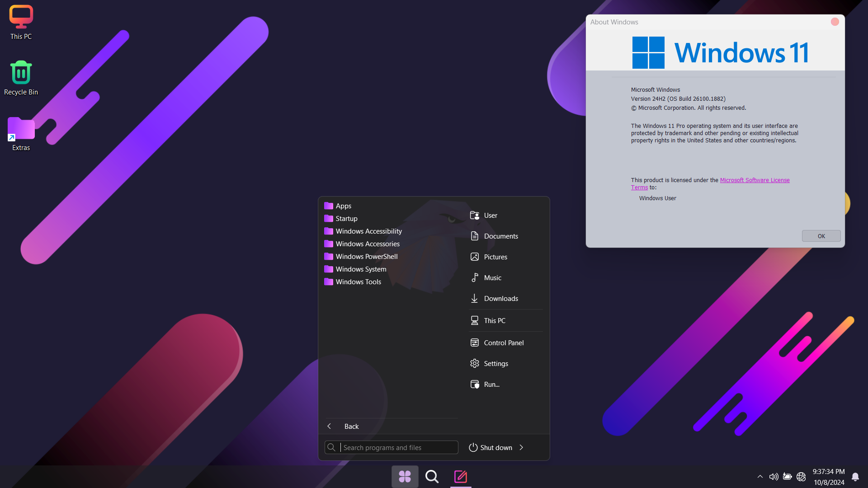Screen dimensions: 868x488
Task: Open the volume speaker tray icon
Action: 774,476
